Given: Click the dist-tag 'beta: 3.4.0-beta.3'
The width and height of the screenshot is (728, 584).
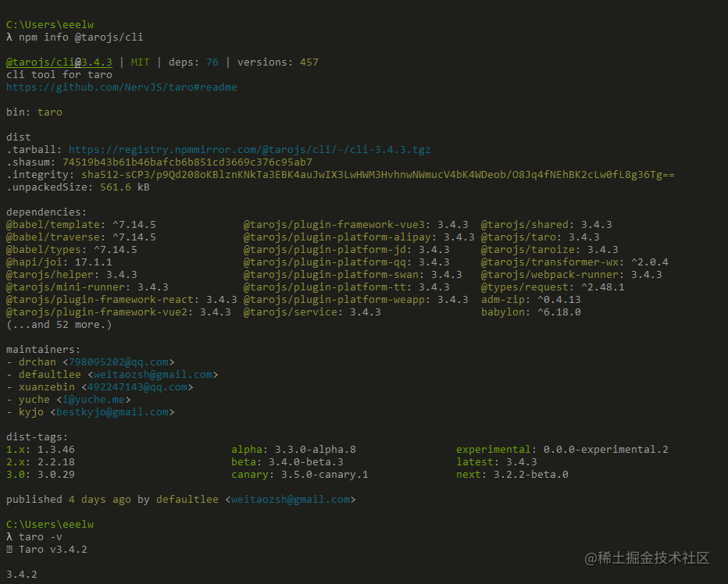Looking at the screenshot, I should pos(287,462).
